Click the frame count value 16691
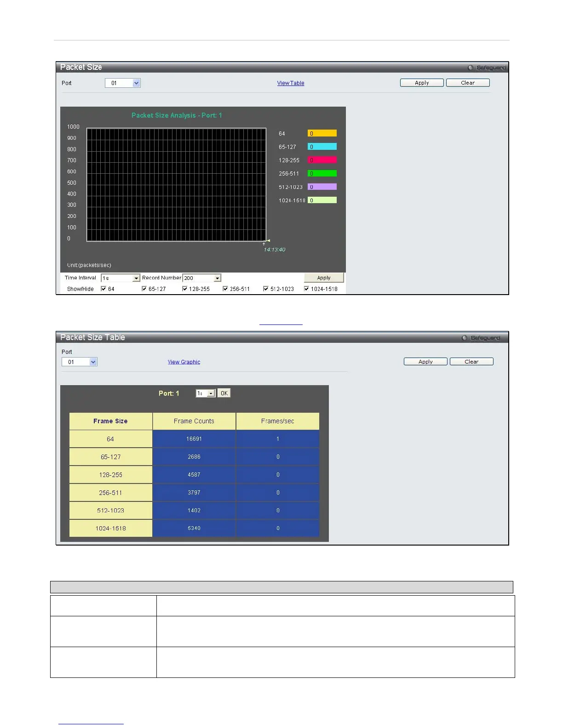The image size is (563, 728). (194, 439)
